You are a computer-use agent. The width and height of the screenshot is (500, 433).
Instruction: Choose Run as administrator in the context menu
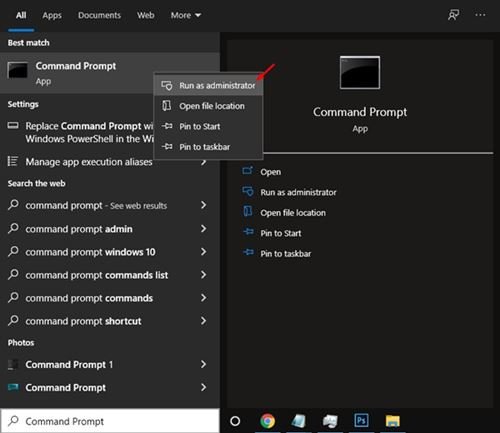[208, 85]
